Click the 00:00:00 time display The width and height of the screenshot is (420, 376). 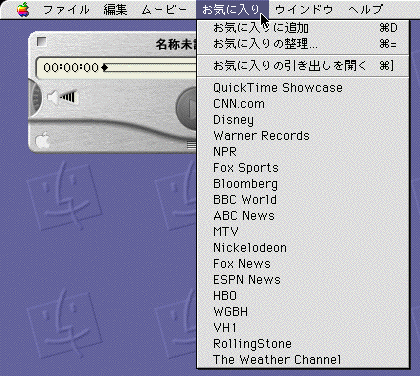point(71,68)
